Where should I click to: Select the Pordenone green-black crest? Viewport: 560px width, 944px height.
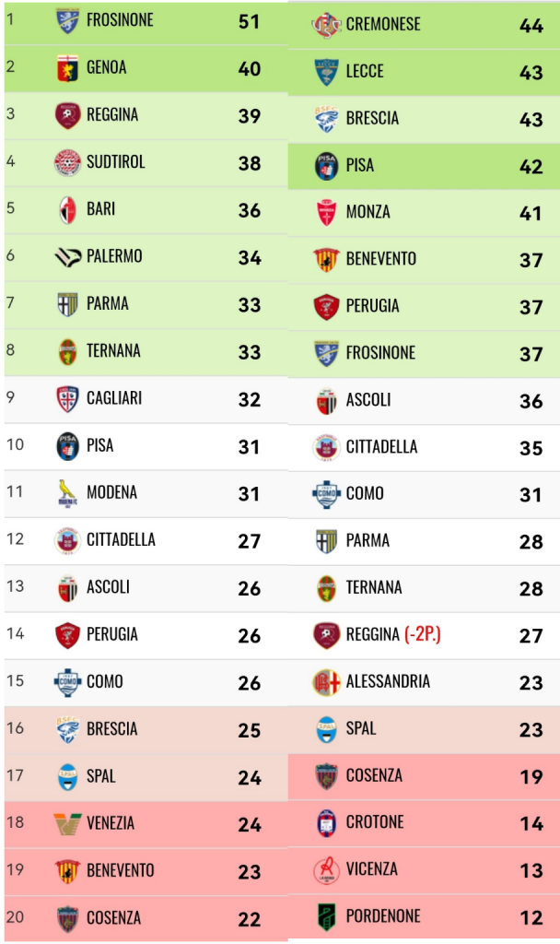coord(327,917)
